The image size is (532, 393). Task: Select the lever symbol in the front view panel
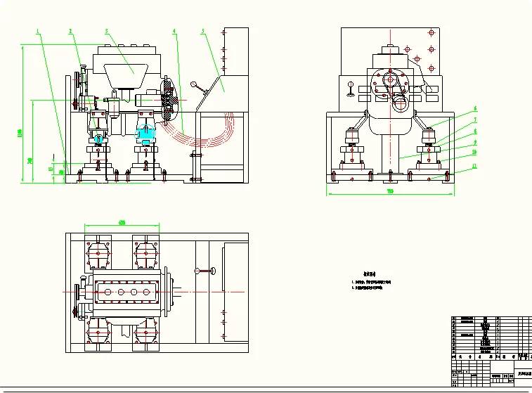click(351, 89)
